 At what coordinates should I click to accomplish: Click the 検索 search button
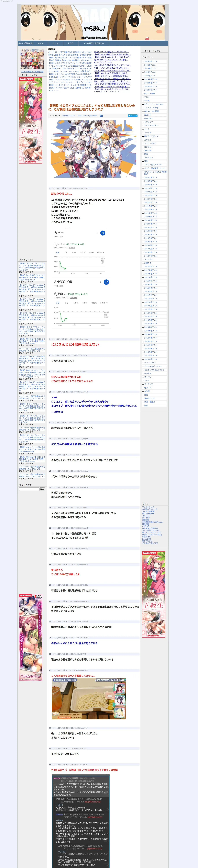click(42, 489)
